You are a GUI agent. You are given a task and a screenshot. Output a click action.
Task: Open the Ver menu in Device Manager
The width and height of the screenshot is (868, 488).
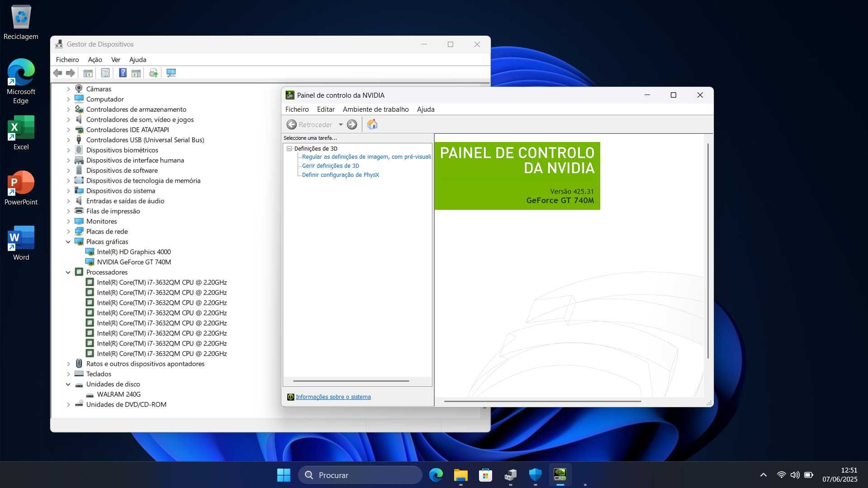(116, 60)
